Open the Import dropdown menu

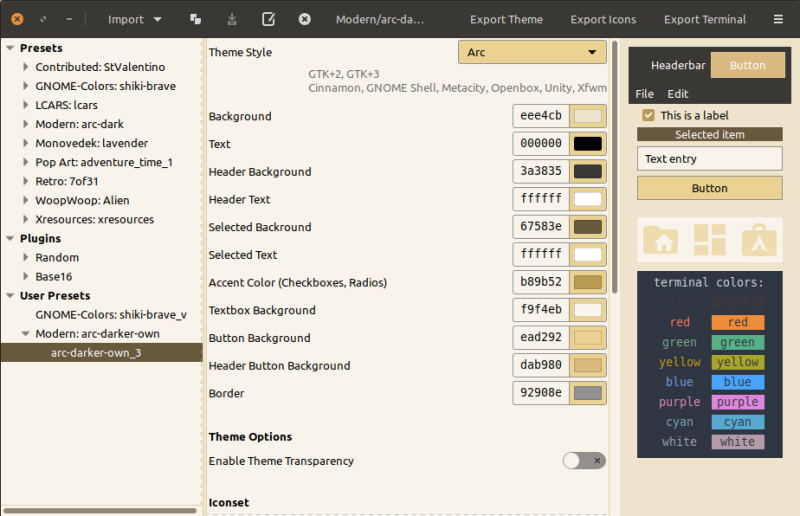(135, 19)
